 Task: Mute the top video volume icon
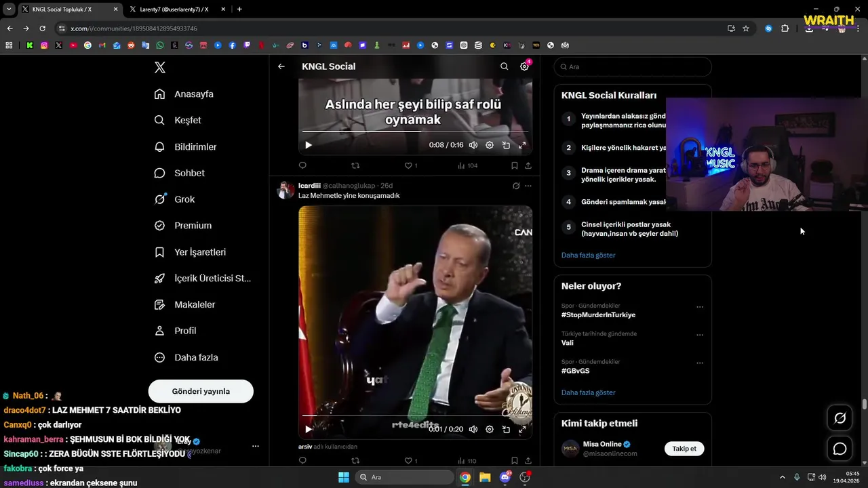[473, 145]
